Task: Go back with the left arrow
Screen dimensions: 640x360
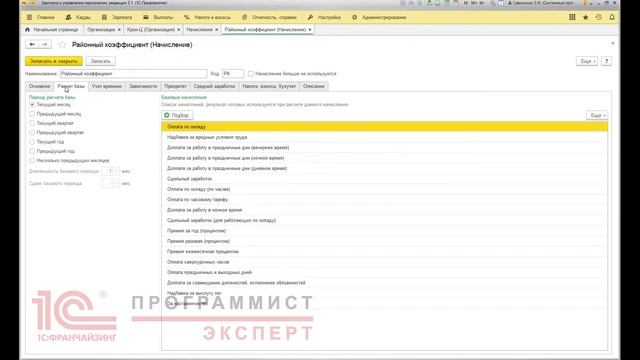Action: pyautogui.click(x=32, y=44)
